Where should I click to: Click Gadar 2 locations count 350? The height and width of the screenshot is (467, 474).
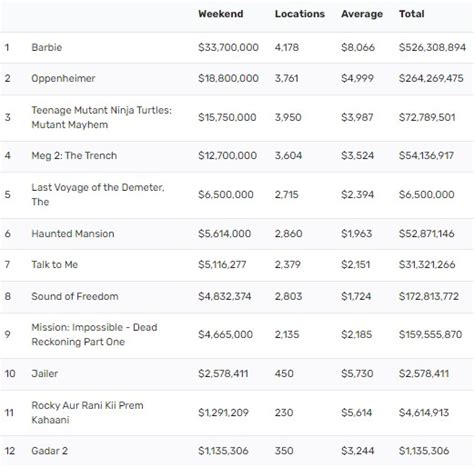pos(284,451)
